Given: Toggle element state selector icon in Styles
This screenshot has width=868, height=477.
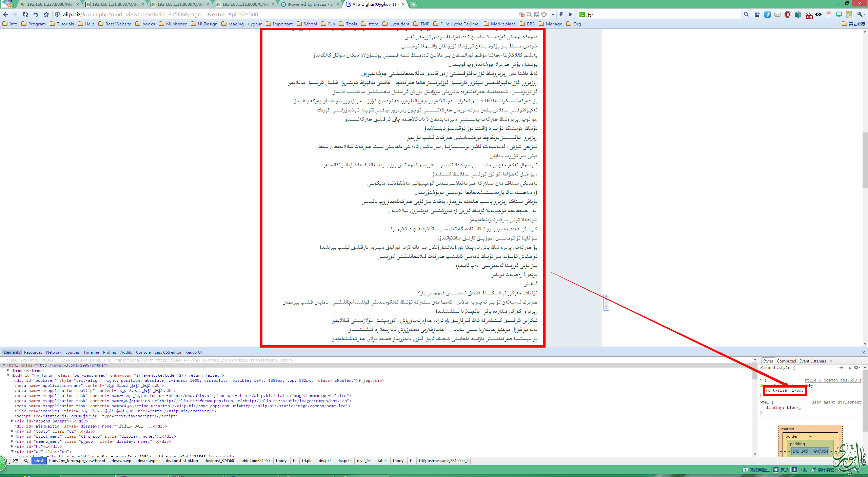Looking at the screenshot, I should tap(849, 368).
